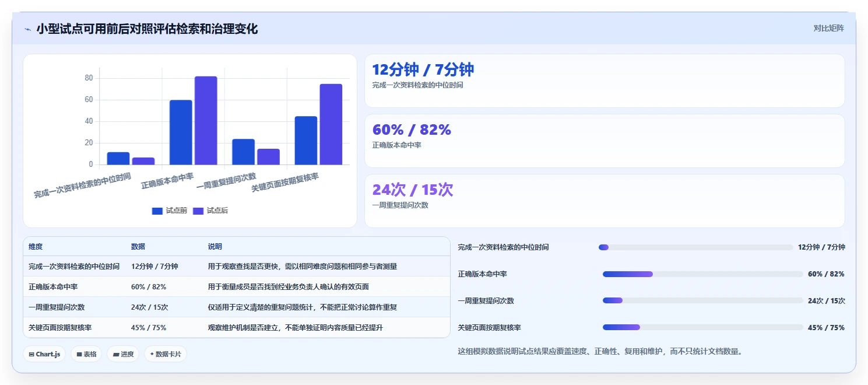868x385 pixels.
Task: Click the 试点后 bar for 关键页面按期复核率
Action: click(331, 124)
